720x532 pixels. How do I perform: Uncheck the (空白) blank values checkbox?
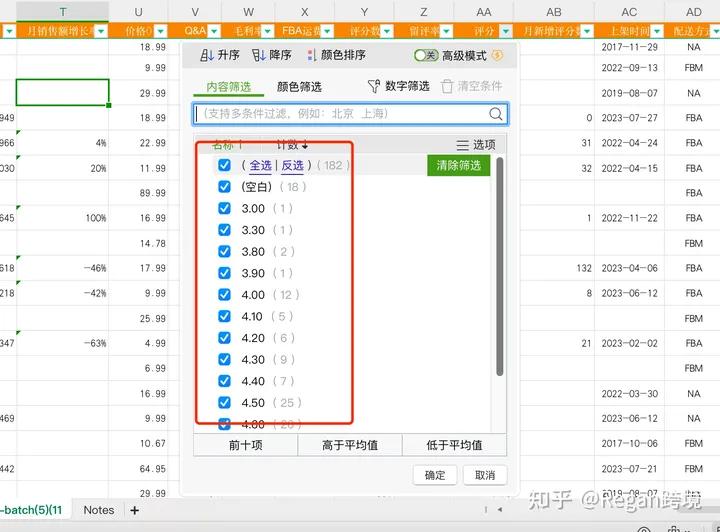tap(224, 187)
